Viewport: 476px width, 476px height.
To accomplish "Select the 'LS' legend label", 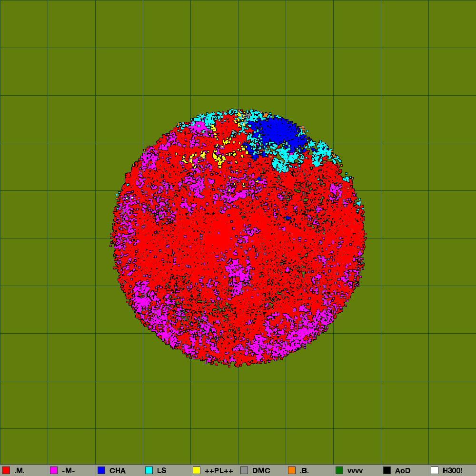I will click(162, 471).
